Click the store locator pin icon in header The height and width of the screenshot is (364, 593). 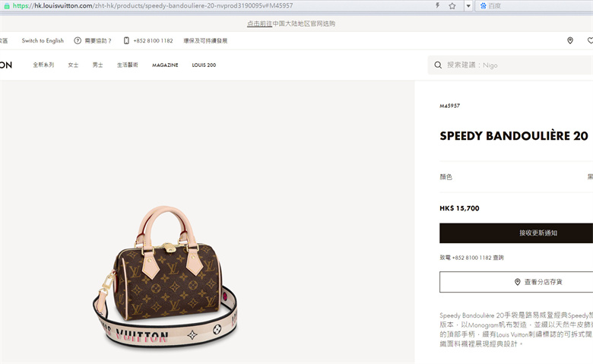(570, 40)
